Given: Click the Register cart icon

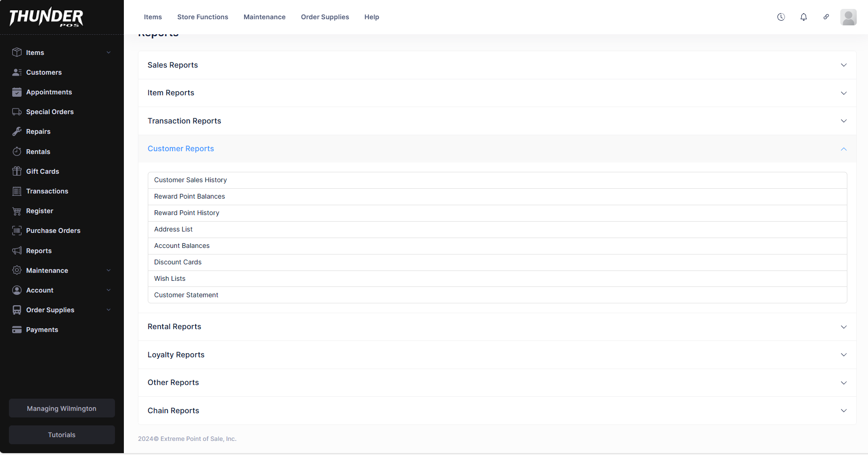Looking at the screenshot, I should click(17, 211).
